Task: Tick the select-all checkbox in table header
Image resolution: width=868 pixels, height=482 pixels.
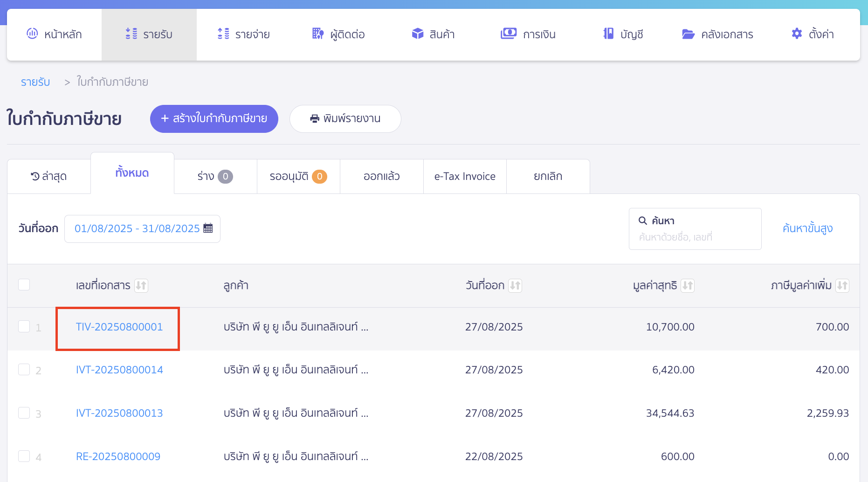Action: click(x=24, y=285)
